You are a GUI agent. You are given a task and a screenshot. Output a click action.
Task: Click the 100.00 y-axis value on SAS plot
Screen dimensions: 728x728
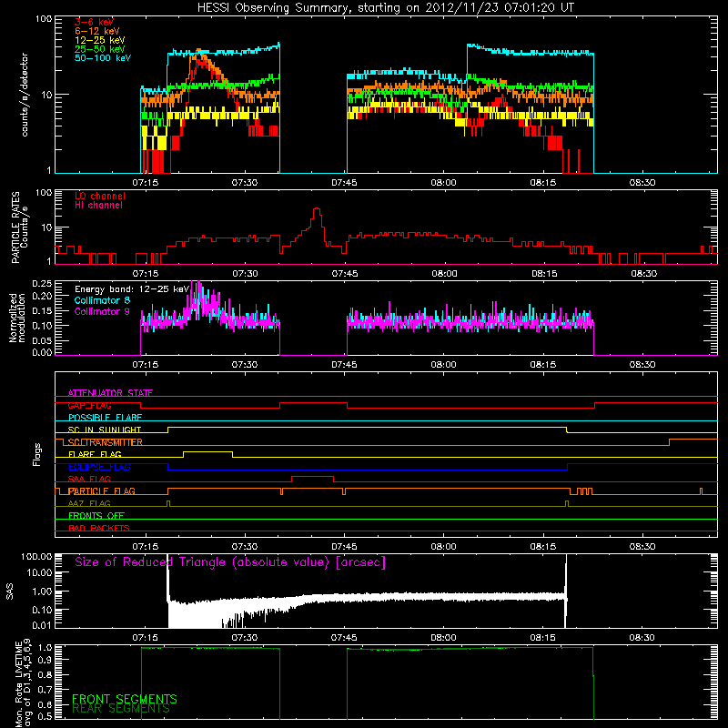[36, 557]
